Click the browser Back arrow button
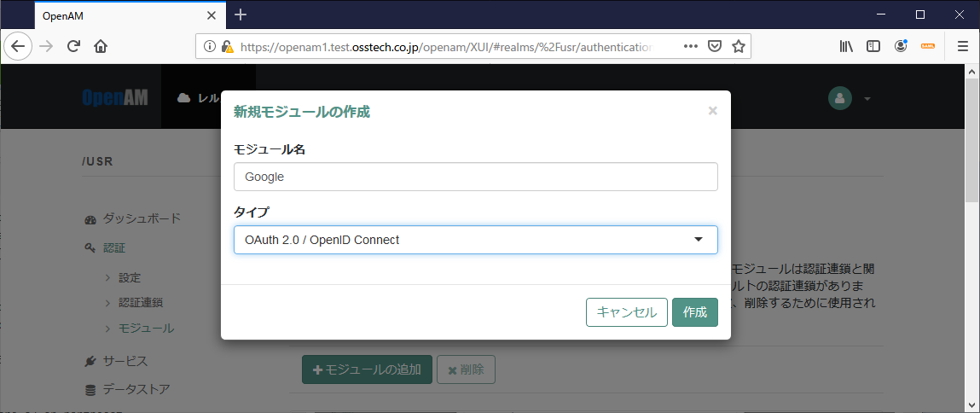The height and width of the screenshot is (413, 980). pos(18,46)
